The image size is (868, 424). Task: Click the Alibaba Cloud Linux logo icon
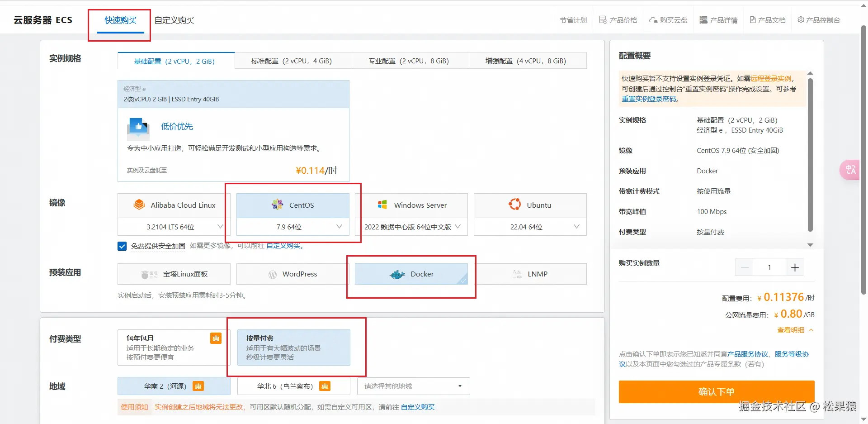pos(139,205)
